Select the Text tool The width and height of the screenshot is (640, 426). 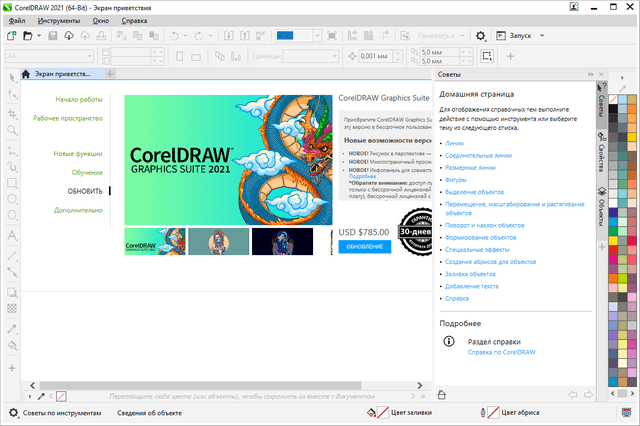[x=12, y=236]
